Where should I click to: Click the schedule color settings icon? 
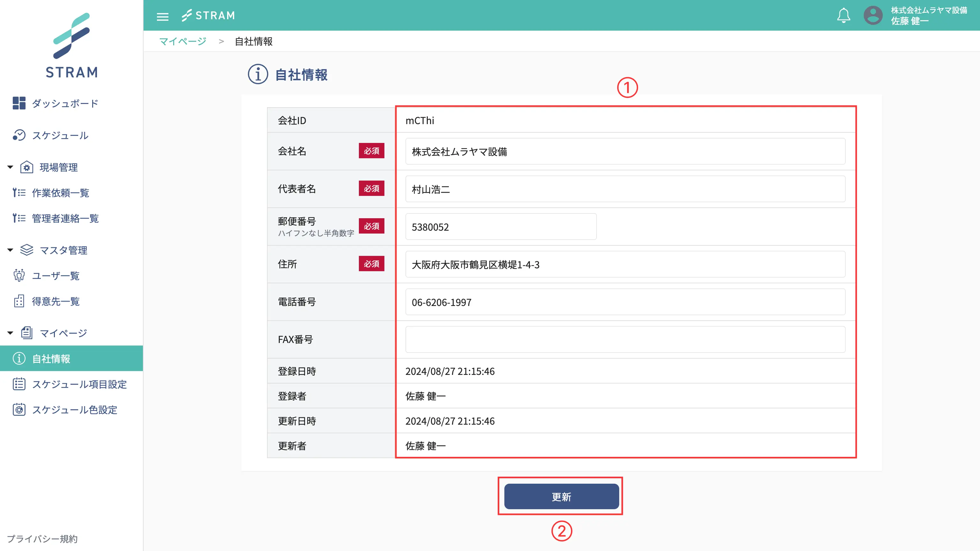19,409
